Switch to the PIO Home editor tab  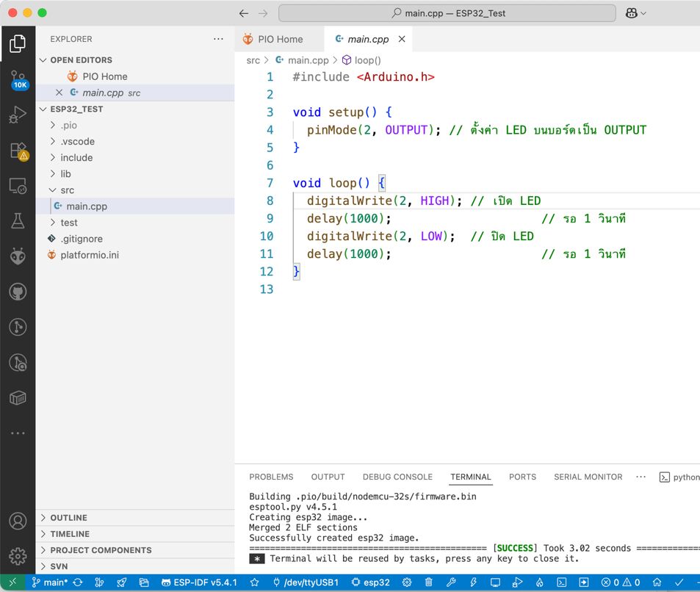coord(278,39)
